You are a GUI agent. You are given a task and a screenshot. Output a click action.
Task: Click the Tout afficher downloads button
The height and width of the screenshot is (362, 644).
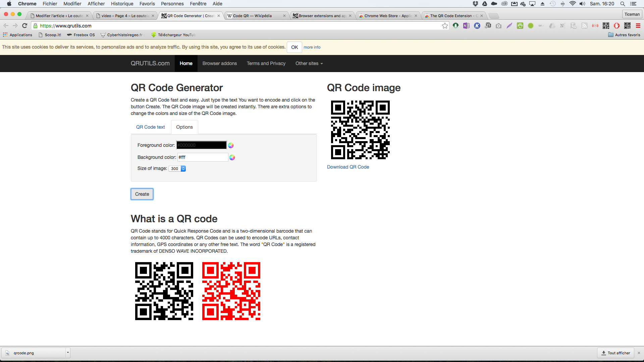coord(615,353)
